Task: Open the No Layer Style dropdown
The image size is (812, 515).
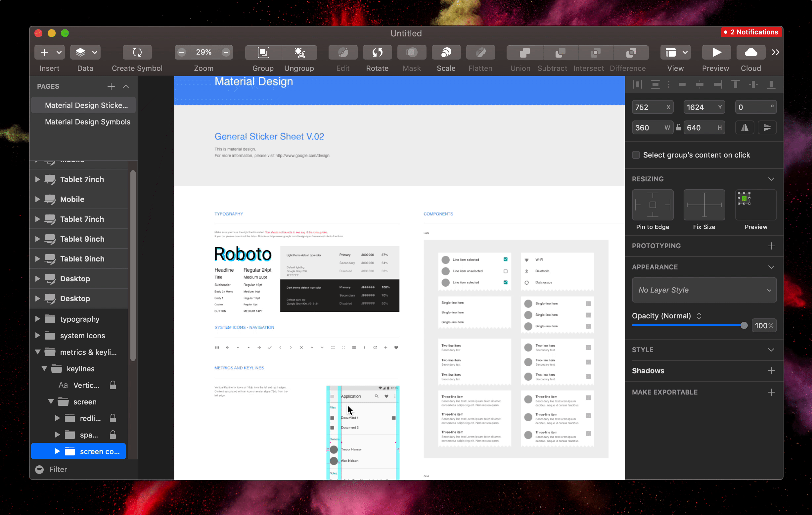Action: coord(704,290)
